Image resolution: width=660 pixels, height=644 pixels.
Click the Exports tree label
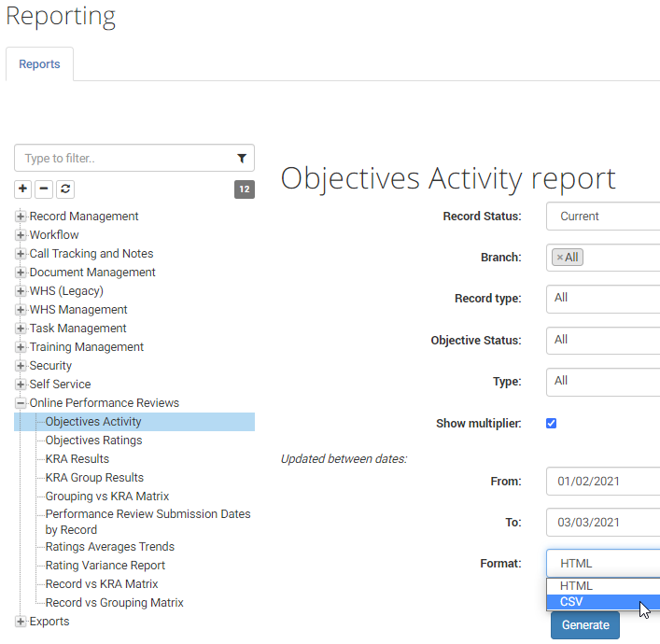pyautogui.click(x=49, y=622)
